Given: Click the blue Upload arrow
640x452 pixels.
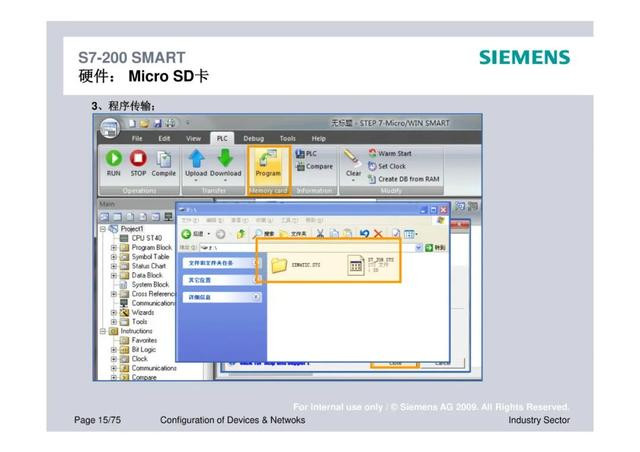Looking at the screenshot, I should (x=197, y=158).
